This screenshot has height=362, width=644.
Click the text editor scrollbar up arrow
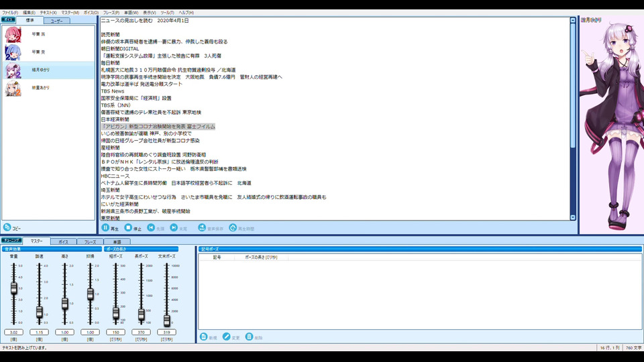click(x=573, y=20)
